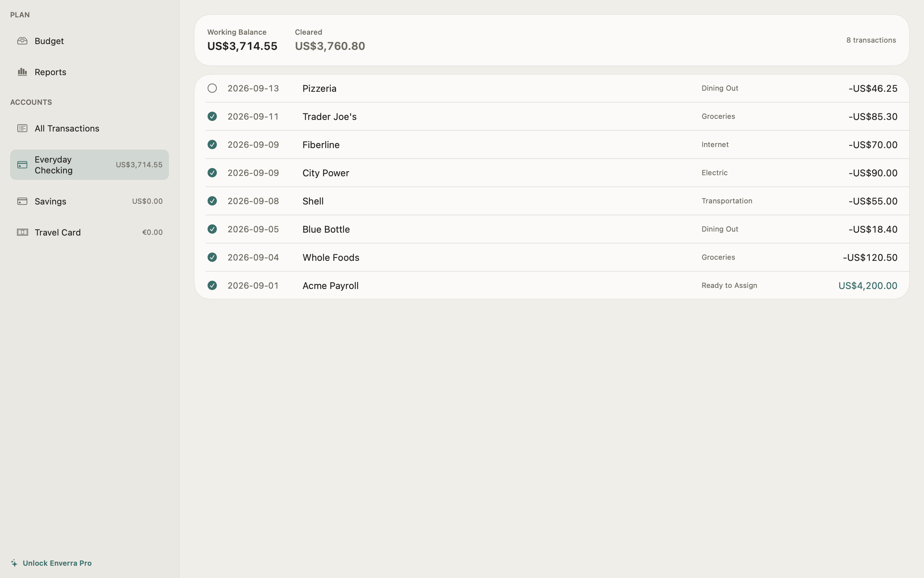Open the Savings account
The height and width of the screenshot is (578, 924).
90,201
